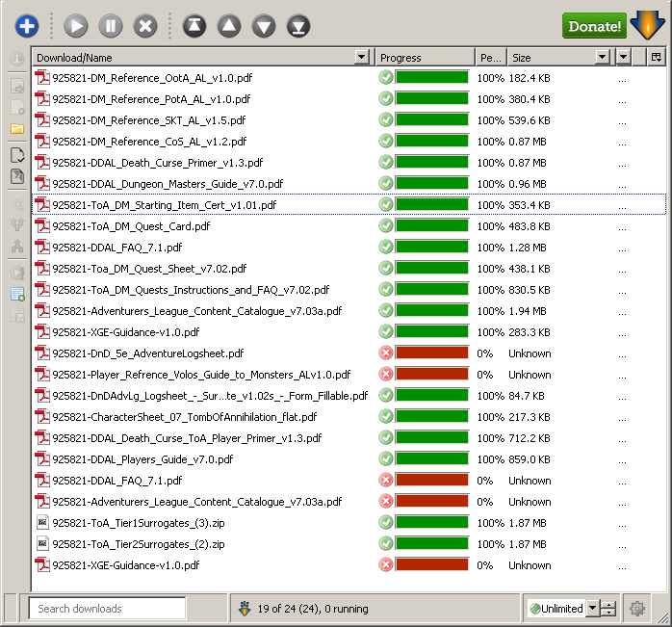Sort by Progress column header
The image size is (672, 627).
[426, 58]
